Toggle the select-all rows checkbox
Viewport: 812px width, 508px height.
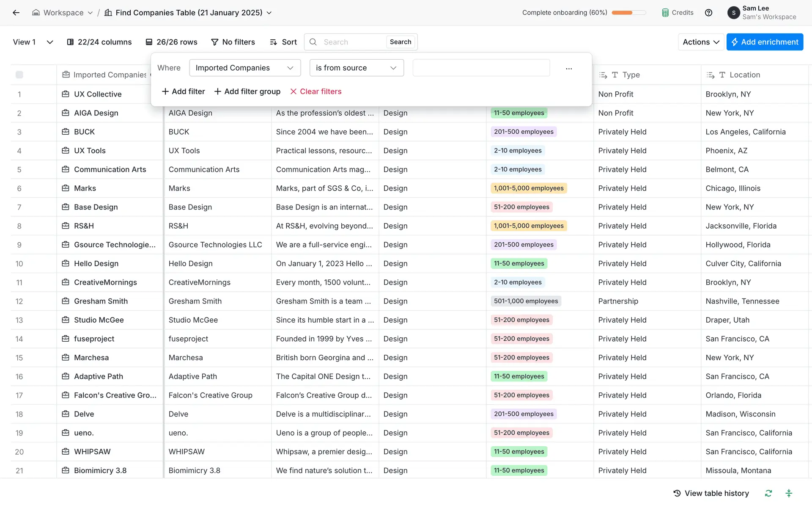click(x=19, y=75)
